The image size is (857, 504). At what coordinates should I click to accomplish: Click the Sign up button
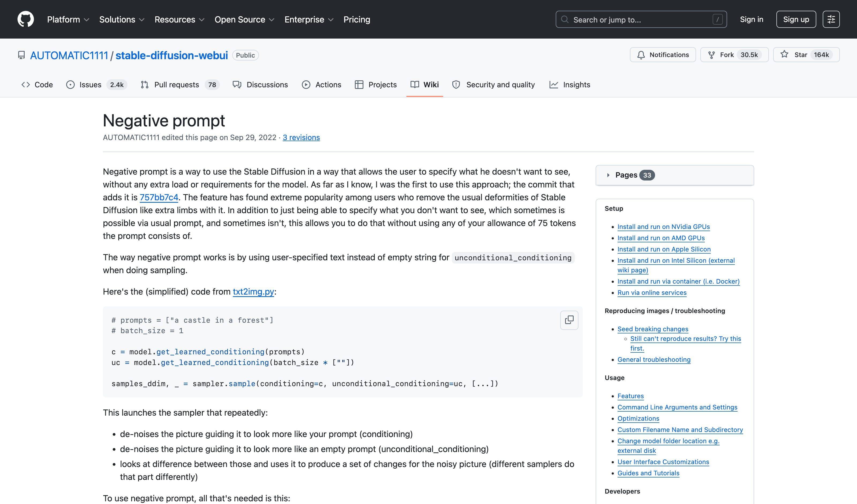coord(796,19)
